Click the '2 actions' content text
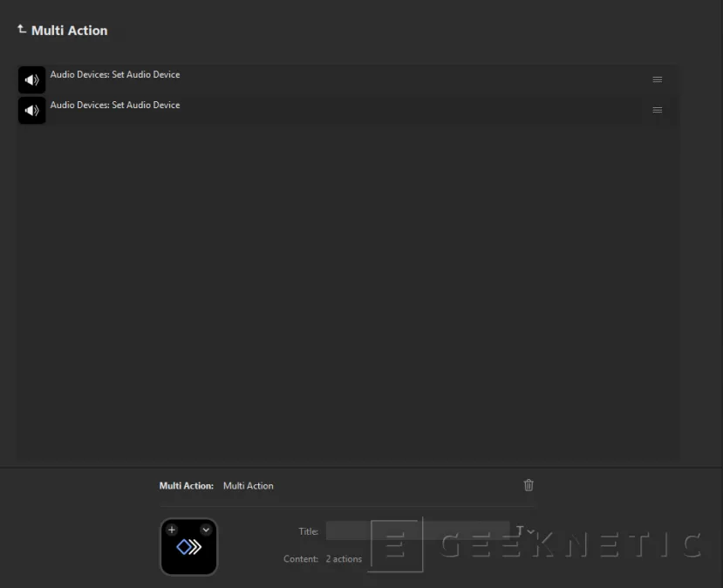Image resolution: width=723 pixels, height=588 pixels. tap(344, 559)
